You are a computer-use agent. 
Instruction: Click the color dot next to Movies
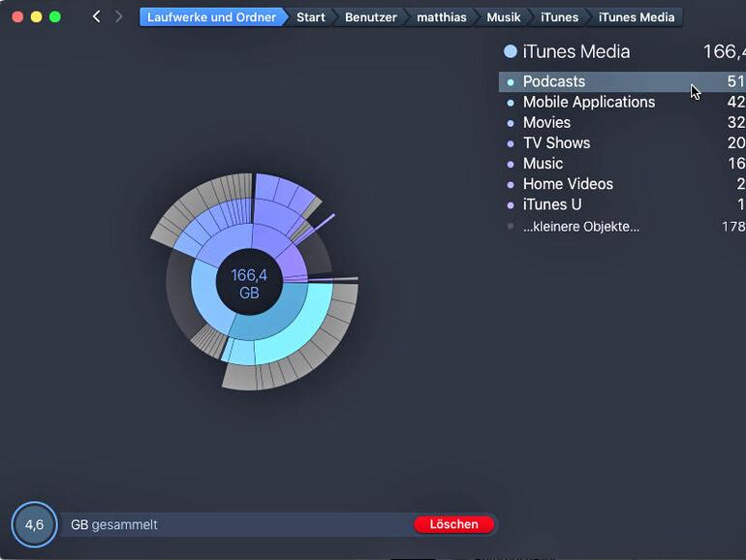click(x=511, y=123)
